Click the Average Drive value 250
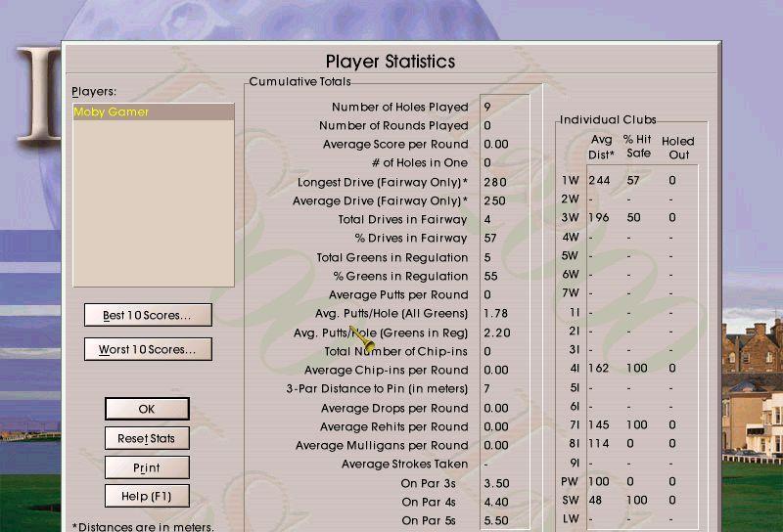The width and height of the screenshot is (783, 532). point(494,200)
